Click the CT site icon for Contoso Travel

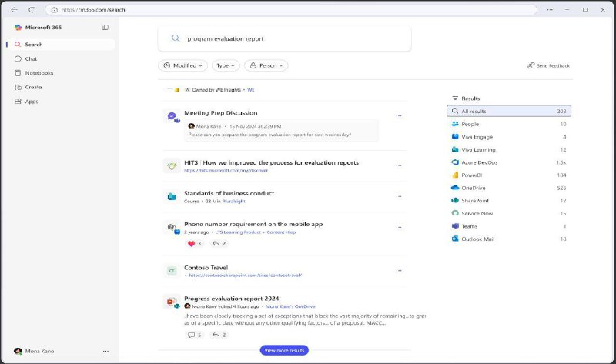coord(172,271)
